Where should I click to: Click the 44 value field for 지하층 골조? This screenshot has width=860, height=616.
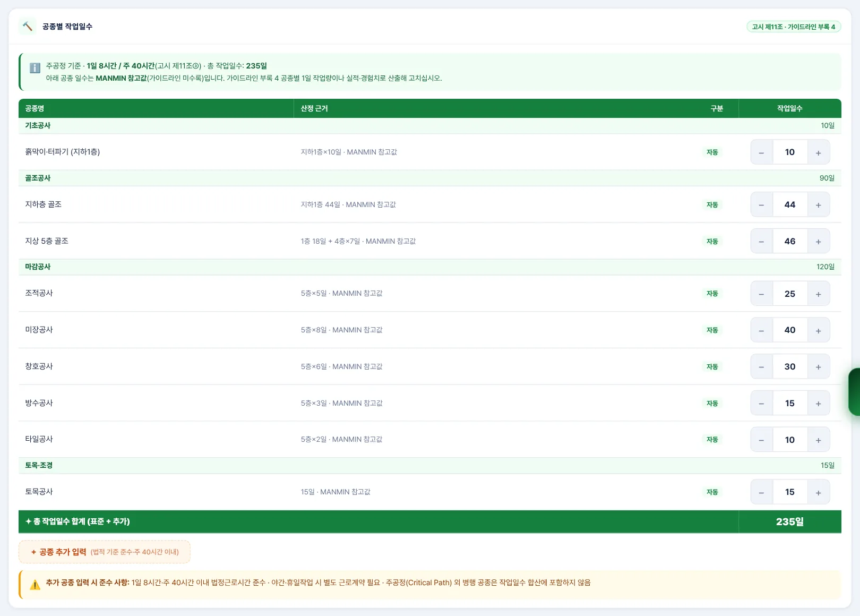[790, 205]
